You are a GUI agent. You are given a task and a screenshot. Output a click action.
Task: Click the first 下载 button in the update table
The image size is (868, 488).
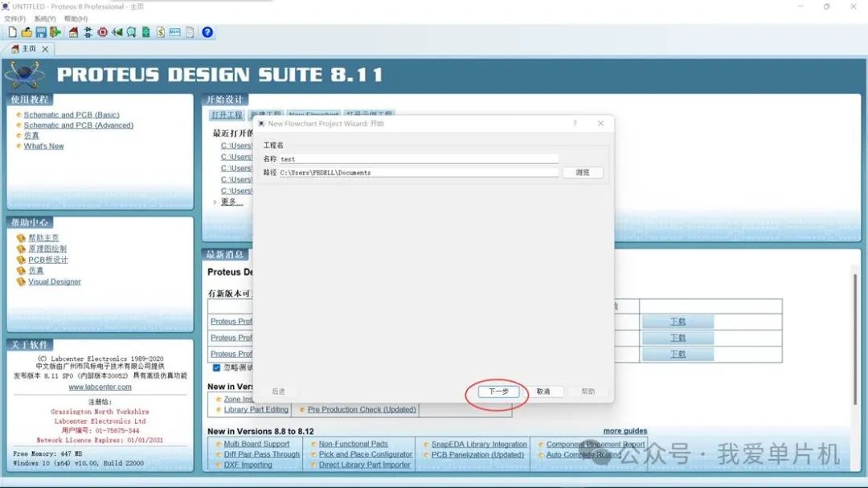(678, 322)
